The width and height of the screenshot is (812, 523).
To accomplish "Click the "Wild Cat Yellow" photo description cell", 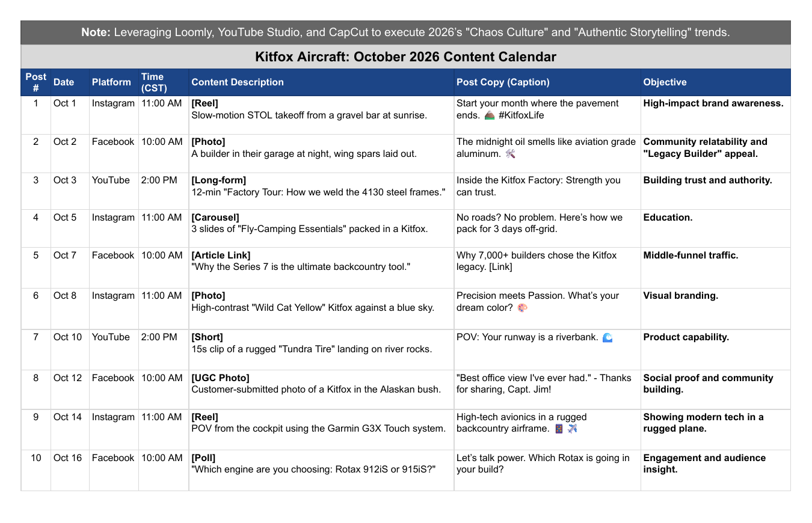I will click(x=321, y=308).
